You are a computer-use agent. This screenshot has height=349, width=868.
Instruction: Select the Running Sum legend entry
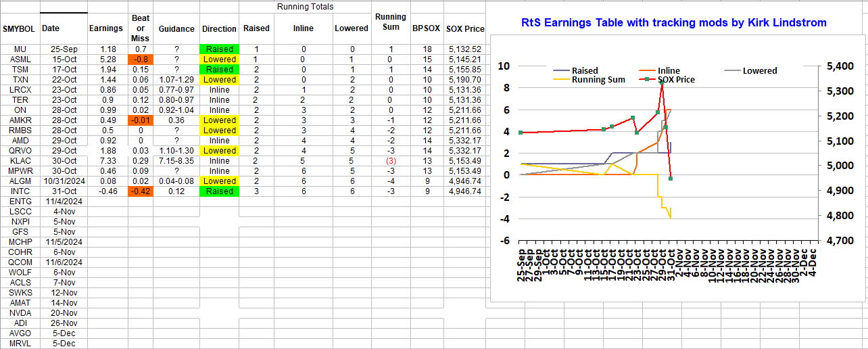click(x=598, y=79)
